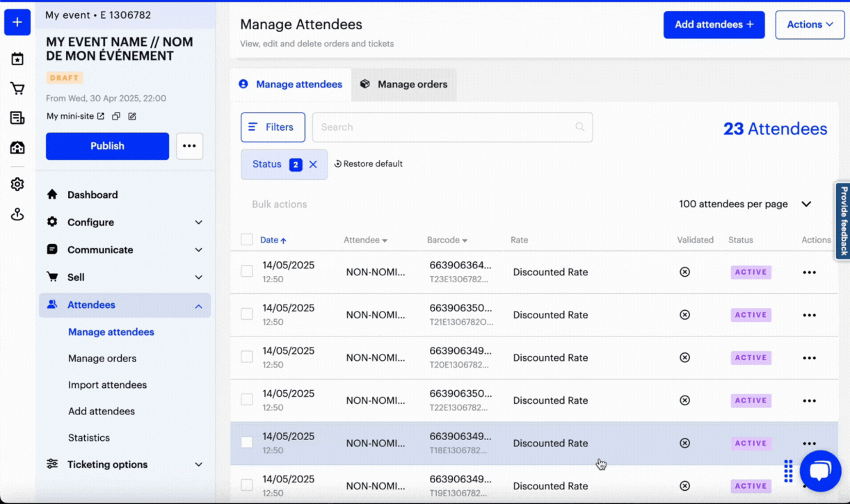This screenshot has height=504, width=850.
Task: Open Manage orders in the sidebar submenu
Action: (102, 359)
